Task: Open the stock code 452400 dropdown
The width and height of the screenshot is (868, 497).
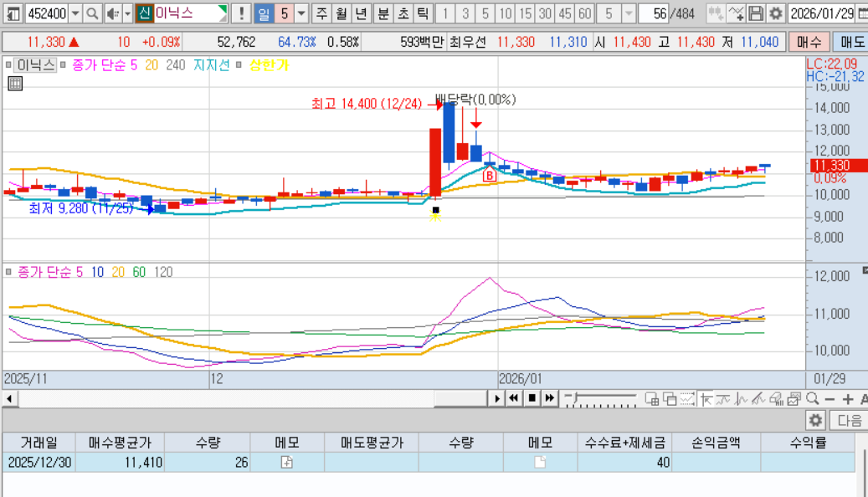Action: [75, 13]
